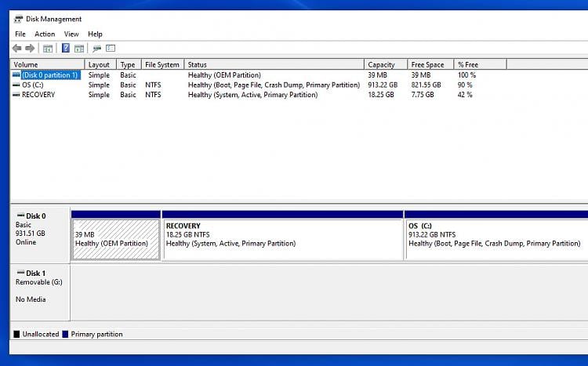The image size is (588, 366).
Task: Select the RECOVERY volume in list
Action: pos(38,95)
